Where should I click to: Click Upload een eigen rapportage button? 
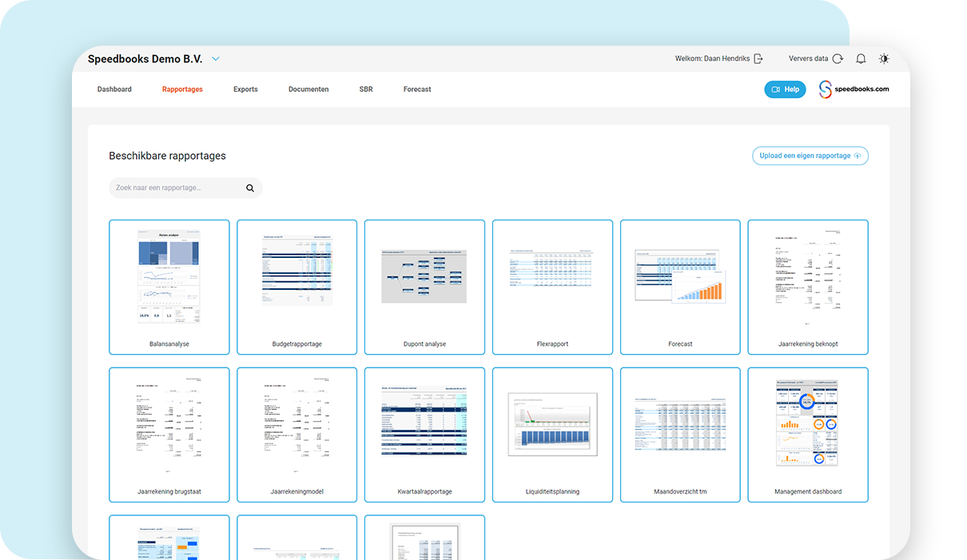(810, 156)
